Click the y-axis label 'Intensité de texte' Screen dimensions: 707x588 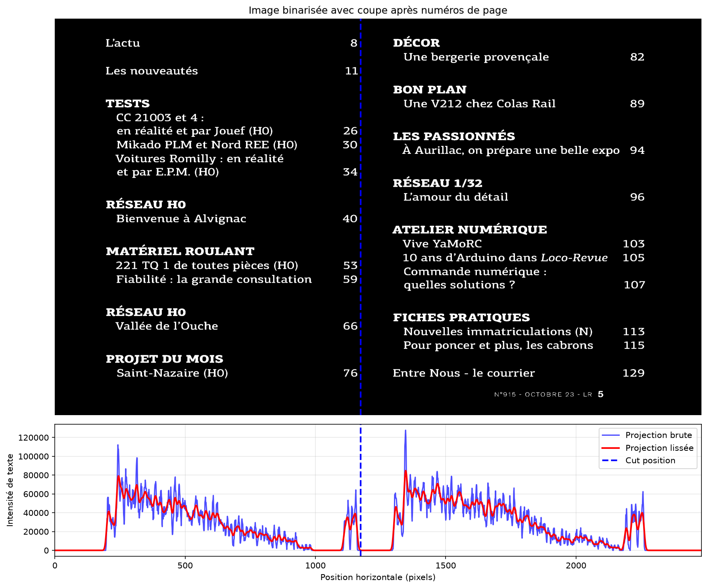(10, 490)
